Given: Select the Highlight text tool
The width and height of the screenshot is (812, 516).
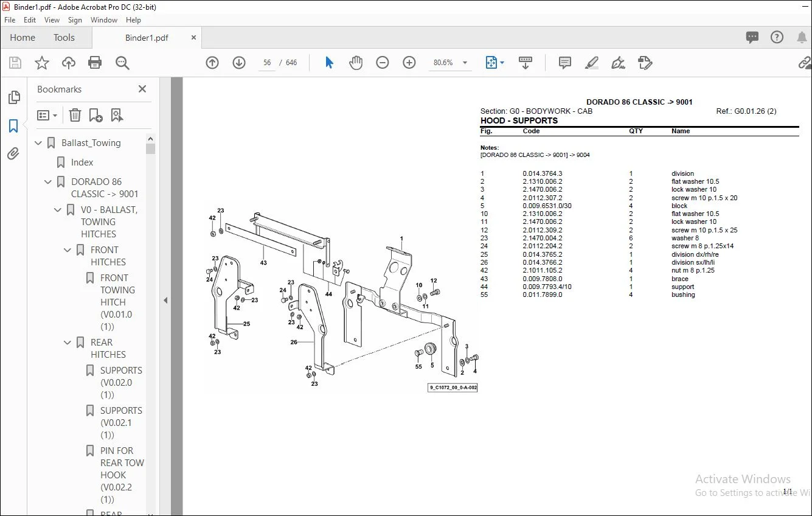Looking at the screenshot, I should 592,63.
